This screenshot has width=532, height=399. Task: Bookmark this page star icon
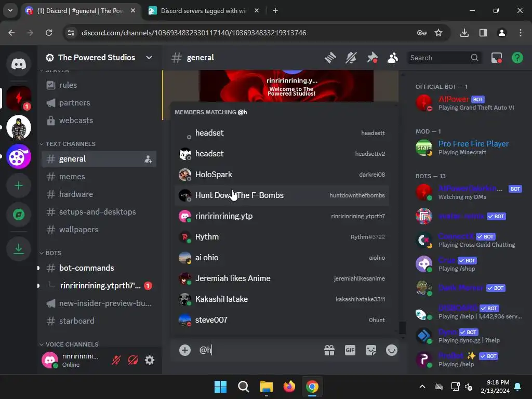(438, 33)
